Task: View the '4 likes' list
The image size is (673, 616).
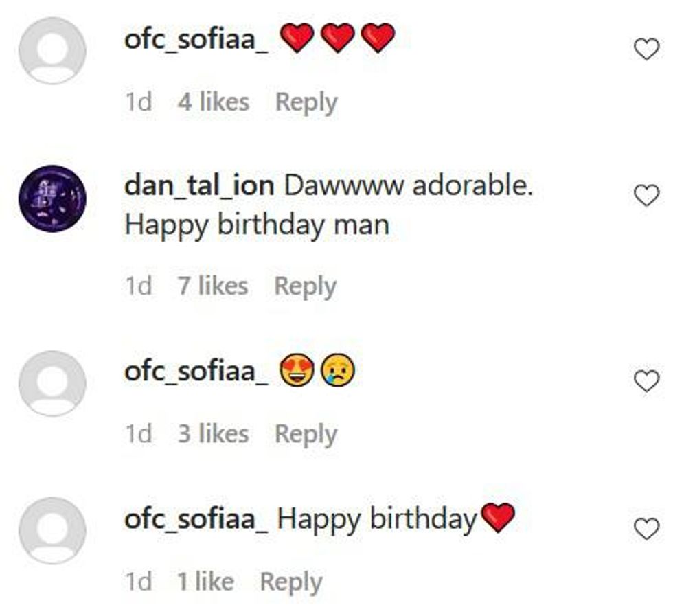Action: click(213, 102)
